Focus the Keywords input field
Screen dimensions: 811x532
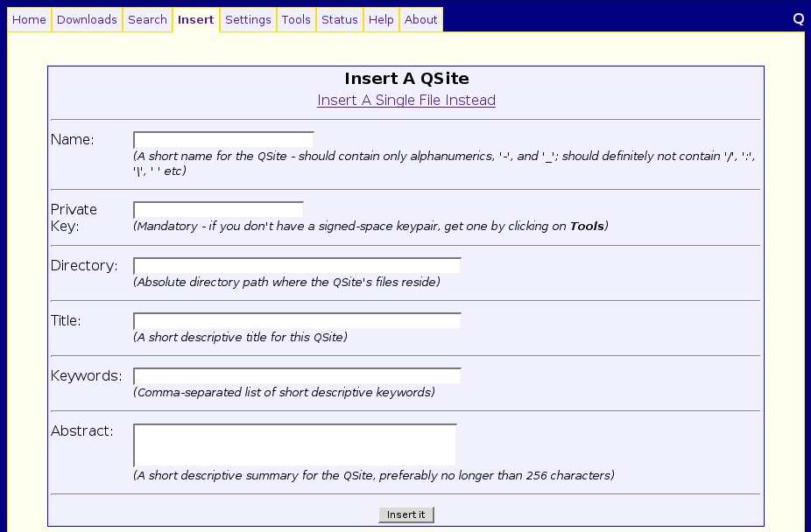pyautogui.click(x=297, y=375)
